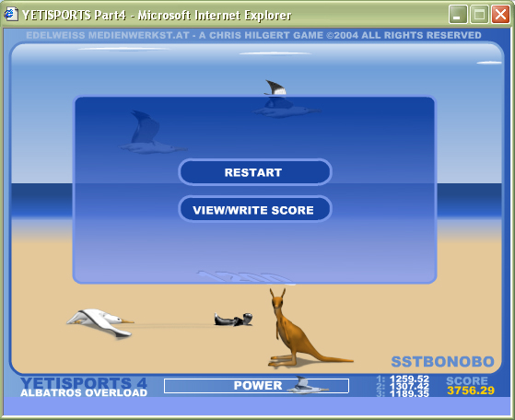Click the third throw distance 1189.35
515x420 pixels.
[409, 393]
